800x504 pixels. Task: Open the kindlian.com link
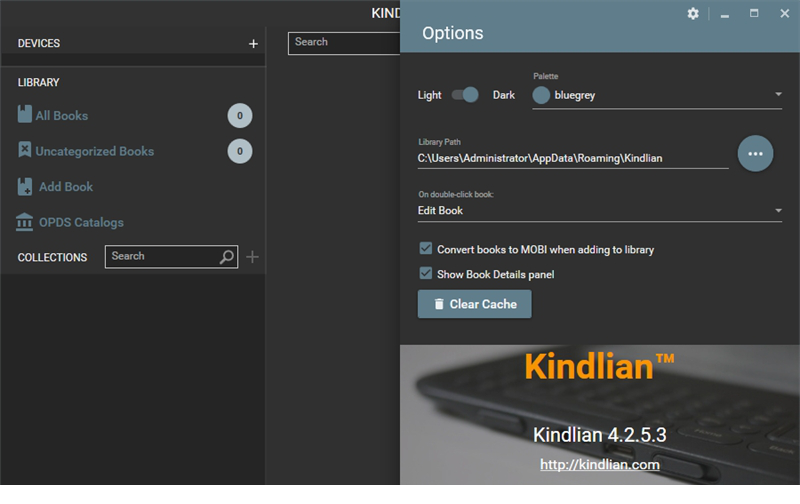(x=599, y=465)
